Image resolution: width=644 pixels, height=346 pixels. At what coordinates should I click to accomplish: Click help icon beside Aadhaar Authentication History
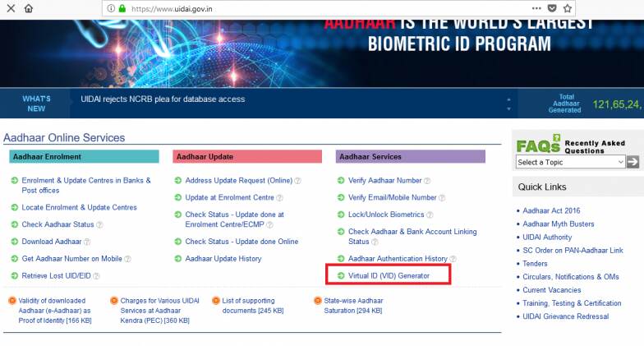tap(453, 259)
